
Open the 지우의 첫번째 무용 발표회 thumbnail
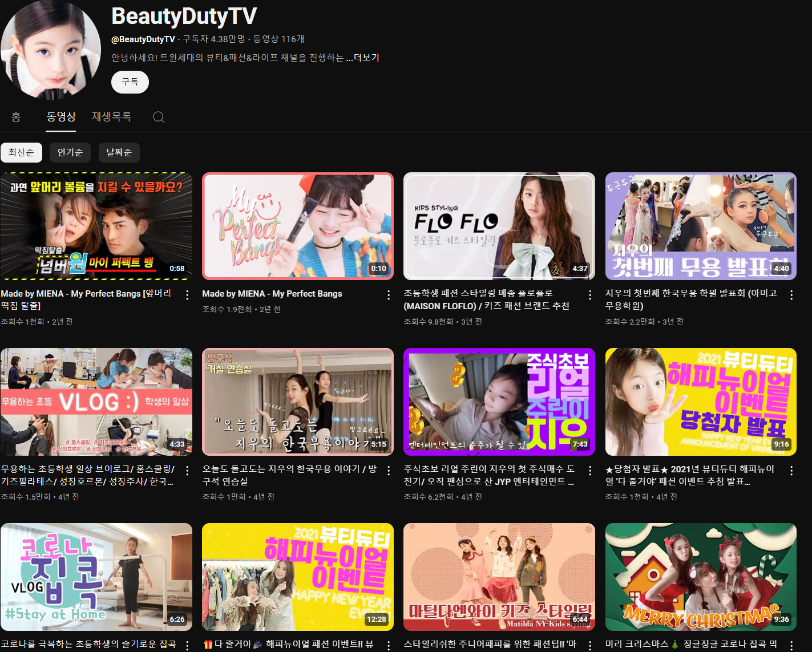tap(701, 226)
